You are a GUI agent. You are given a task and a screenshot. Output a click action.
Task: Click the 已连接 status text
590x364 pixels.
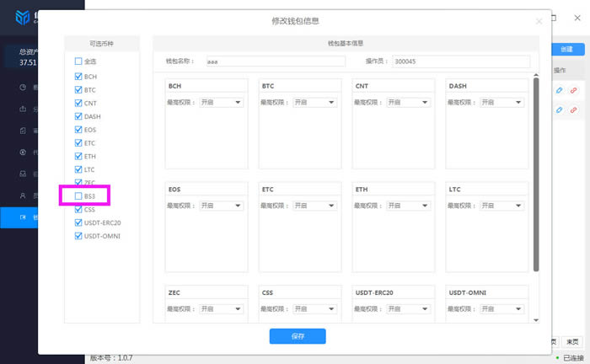[573, 358]
